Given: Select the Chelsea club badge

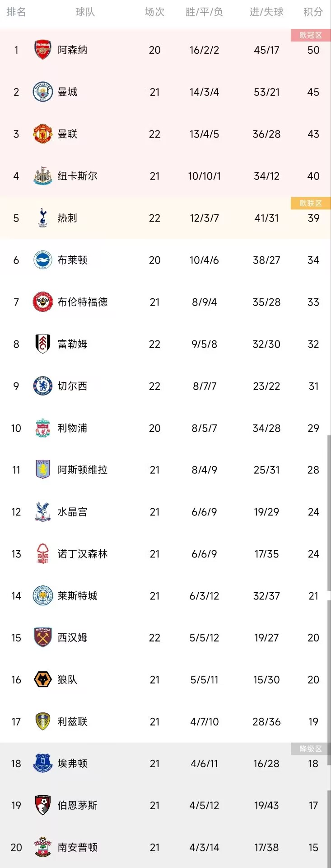Looking at the screenshot, I should (x=43, y=386).
